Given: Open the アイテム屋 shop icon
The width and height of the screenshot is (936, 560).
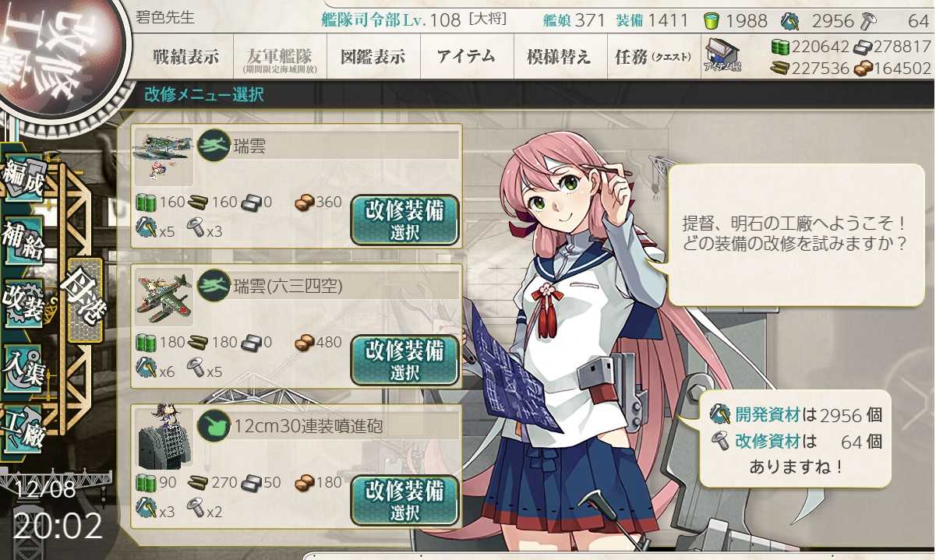Looking at the screenshot, I should pyautogui.click(x=722, y=56).
